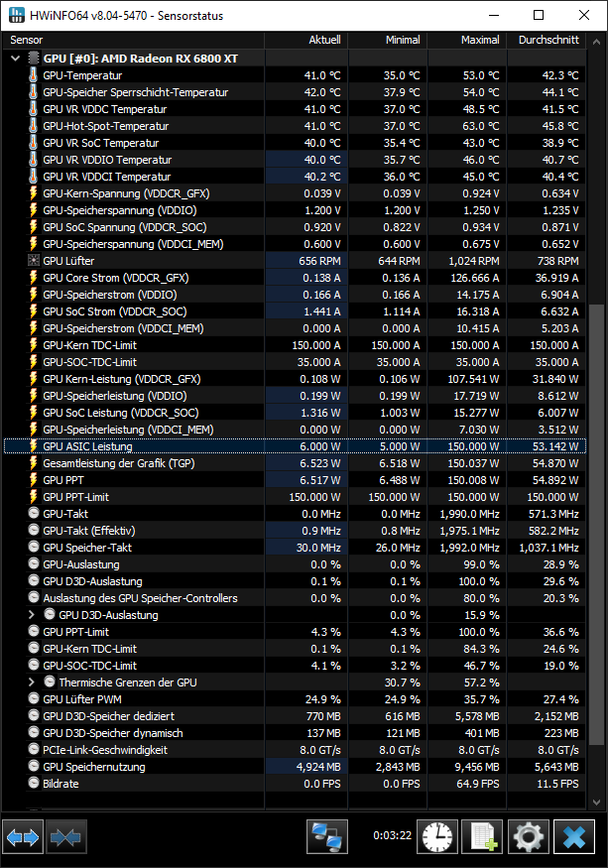This screenshot has height=868, width=608.
Task: Collapse the GPU [#0] AMD Radeon group
Action: 16,59
